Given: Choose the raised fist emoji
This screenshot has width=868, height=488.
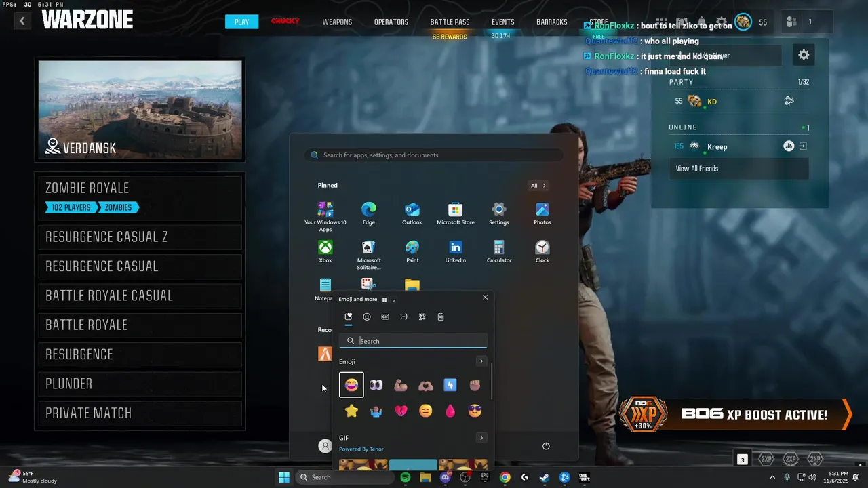Looking at the screenshot, I should [475, 385].
